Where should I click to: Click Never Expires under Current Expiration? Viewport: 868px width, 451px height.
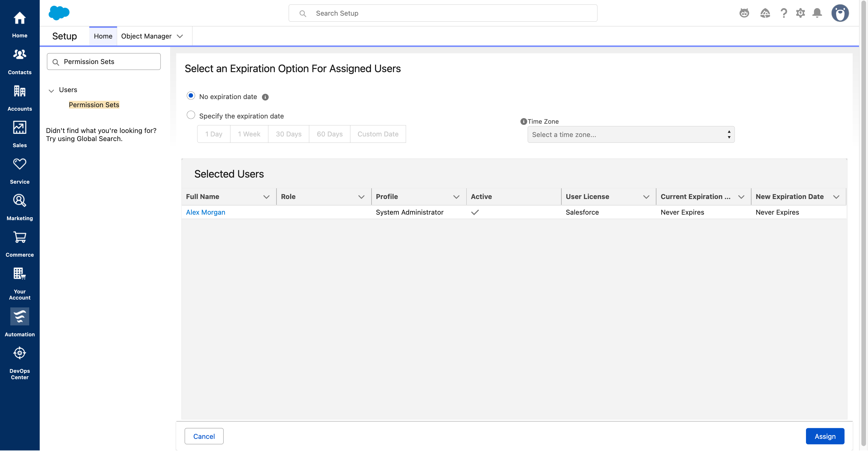[x=682, y=212]
